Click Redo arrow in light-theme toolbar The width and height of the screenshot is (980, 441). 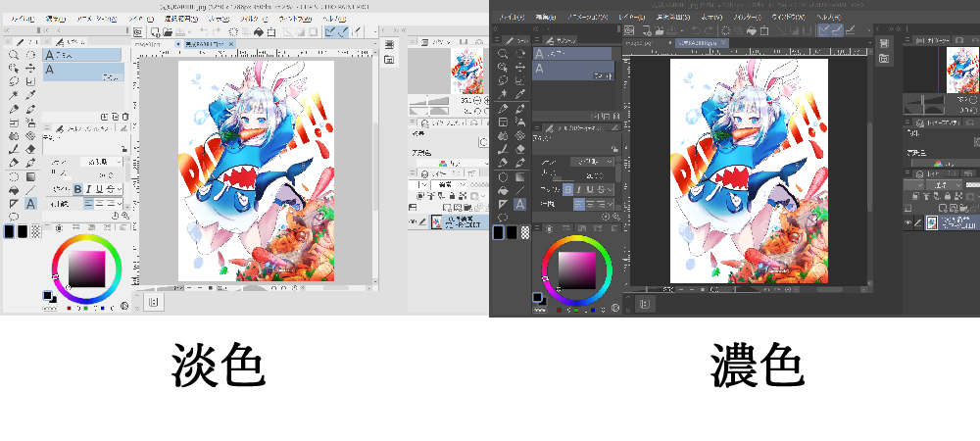[217, 32]
